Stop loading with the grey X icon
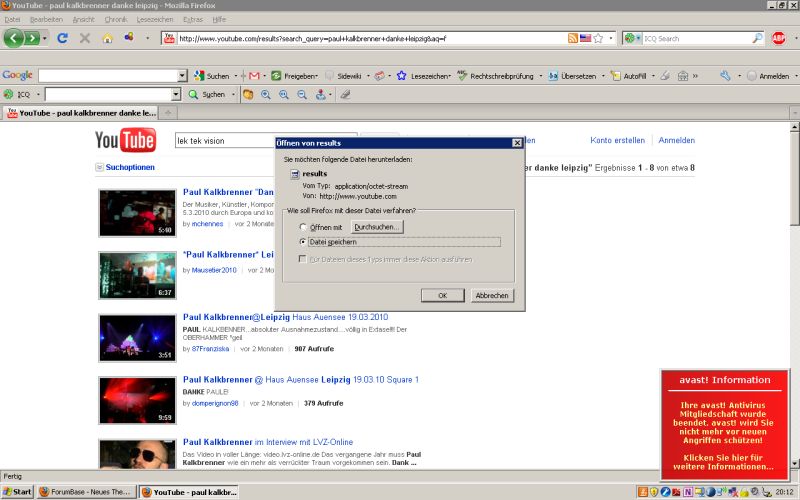The image size is (800, 500). [x=85, y=38]
